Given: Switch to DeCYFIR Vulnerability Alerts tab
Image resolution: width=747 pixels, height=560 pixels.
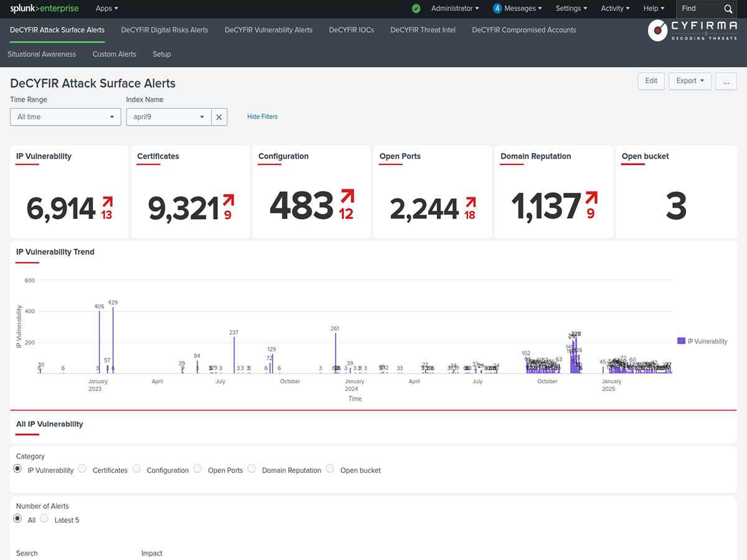Looking at the screenshot, I should 268,30.
